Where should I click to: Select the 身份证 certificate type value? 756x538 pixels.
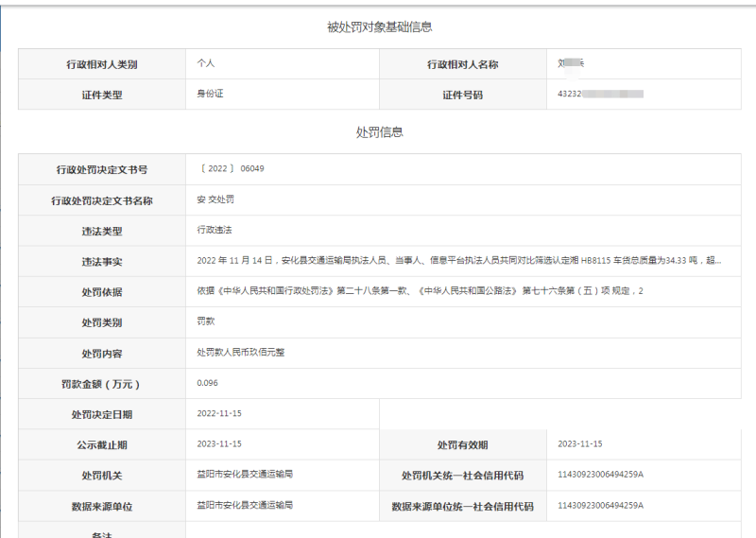[210, 94]
